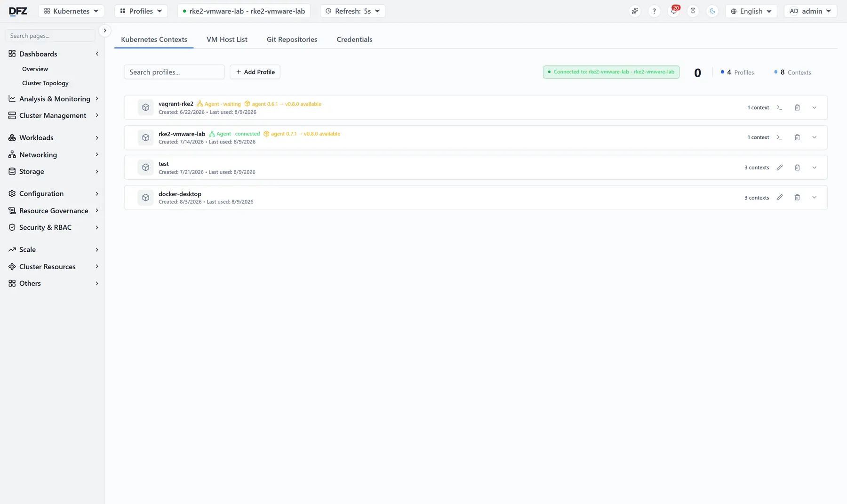Switch to Git Repositories tab

(292, 40)
